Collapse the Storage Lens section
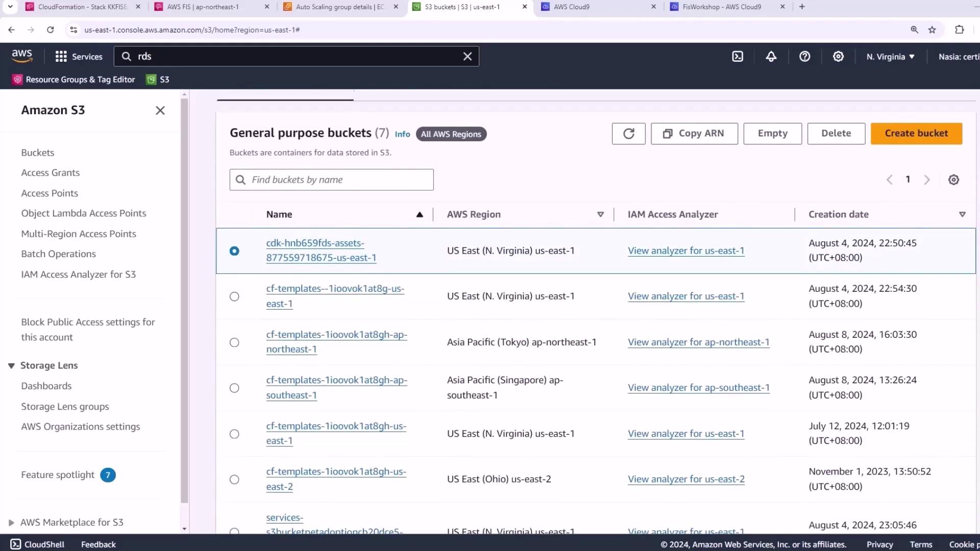This screenshot has width=980, height=551. click(x=11, y=366)
